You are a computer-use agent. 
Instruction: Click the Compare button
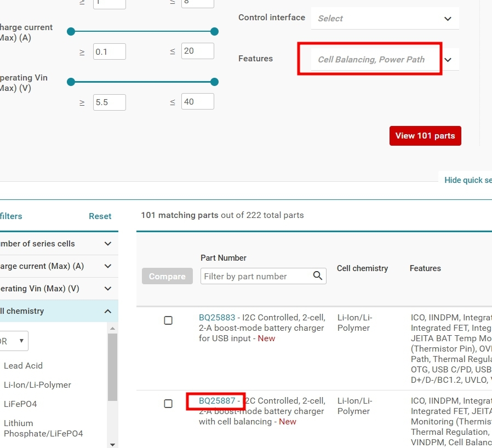click(x=167, y=277)
